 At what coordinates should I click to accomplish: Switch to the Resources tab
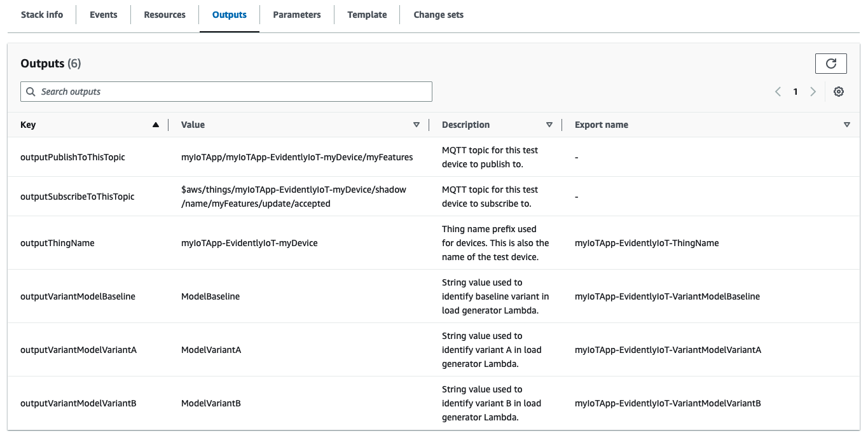164,14
